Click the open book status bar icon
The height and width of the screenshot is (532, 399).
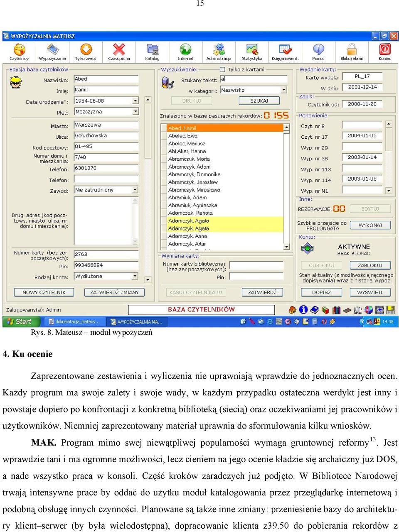click(x=358, y=310)
